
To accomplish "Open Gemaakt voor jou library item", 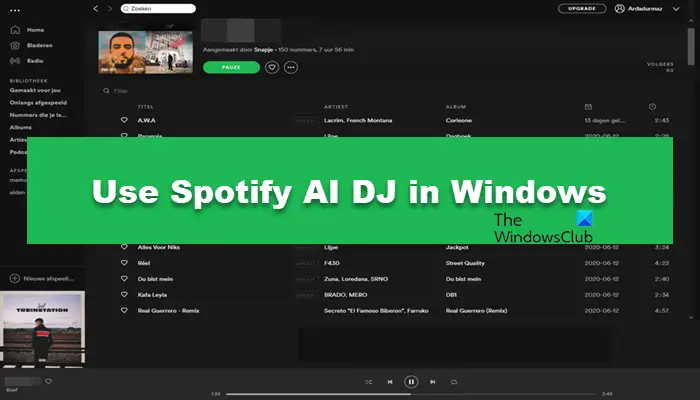I will [35, 90].
